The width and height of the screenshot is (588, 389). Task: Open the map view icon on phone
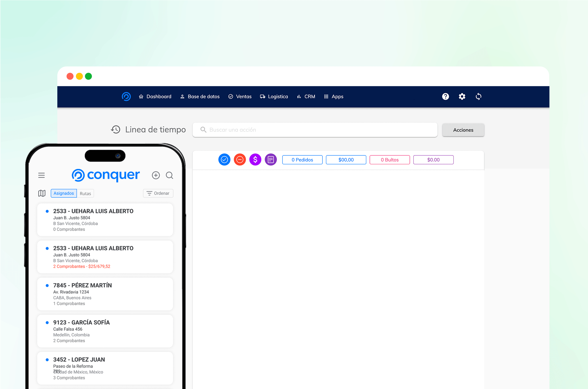42,193
